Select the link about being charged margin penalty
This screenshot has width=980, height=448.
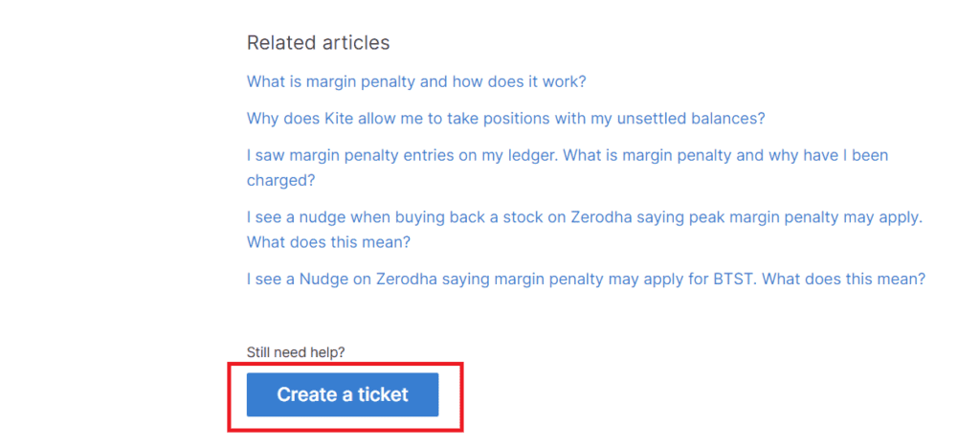568,155
